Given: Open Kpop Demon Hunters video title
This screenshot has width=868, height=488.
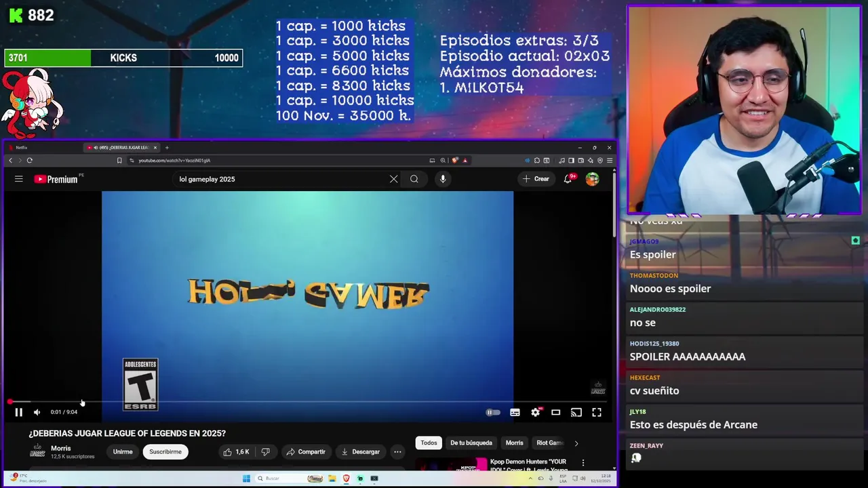Looking at the screenshot, I should 529,466.
